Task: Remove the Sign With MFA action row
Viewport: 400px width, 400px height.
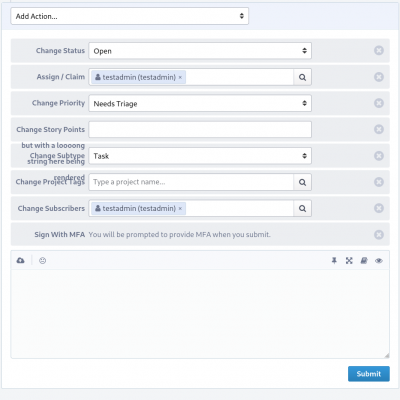Action: [x=379, y=235]
